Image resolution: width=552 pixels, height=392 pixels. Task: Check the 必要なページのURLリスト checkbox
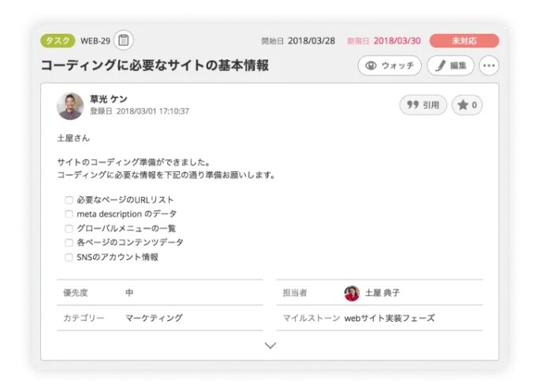point(69,200)
